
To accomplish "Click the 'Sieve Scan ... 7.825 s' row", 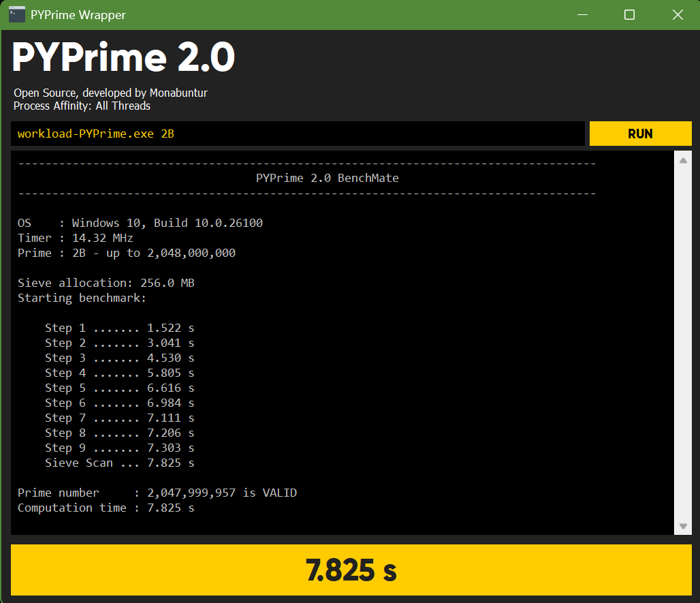I will tap(120, 463).
